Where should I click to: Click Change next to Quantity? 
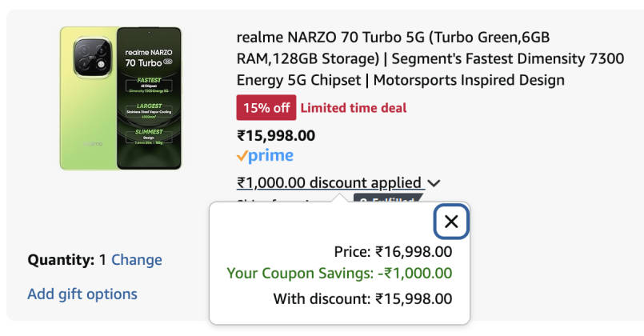tap(136, 260)
